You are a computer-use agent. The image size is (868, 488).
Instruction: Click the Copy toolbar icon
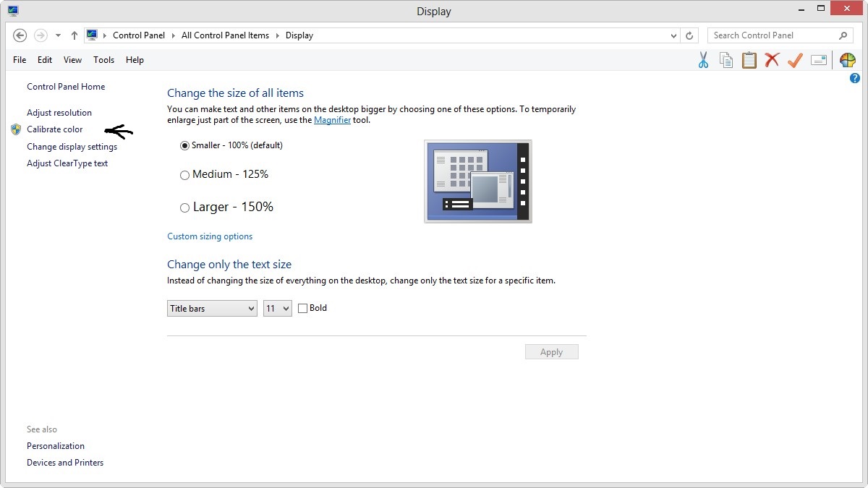[x=726, y=60]
